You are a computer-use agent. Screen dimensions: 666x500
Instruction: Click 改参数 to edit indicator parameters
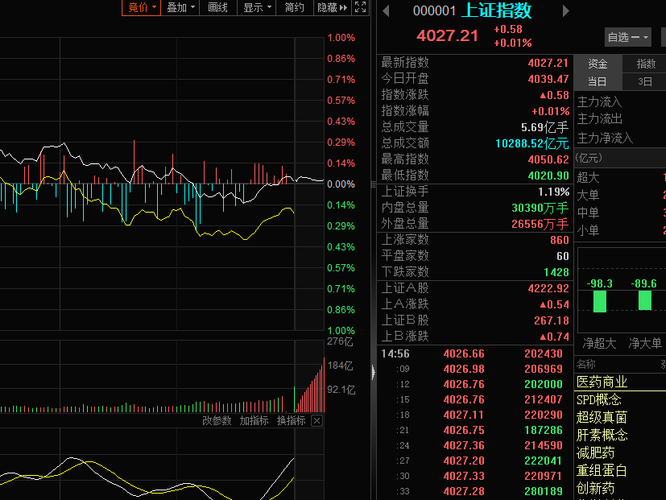click(x=217, y=421)
